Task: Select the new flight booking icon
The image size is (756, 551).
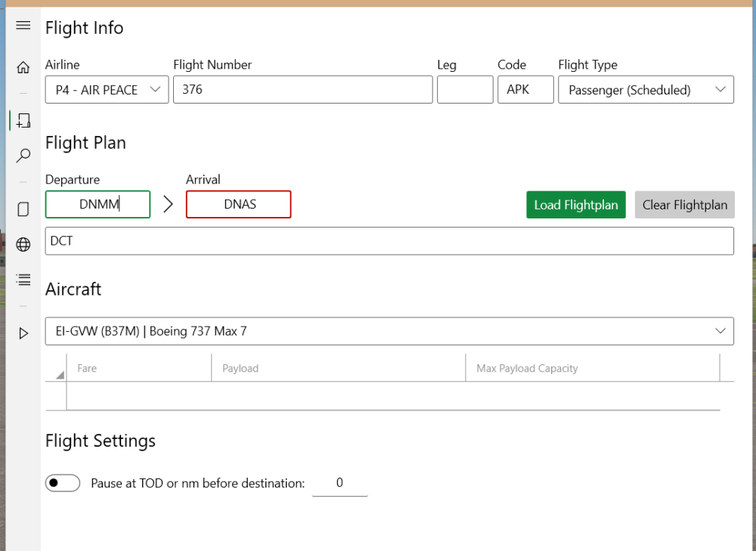Action: 23,120
